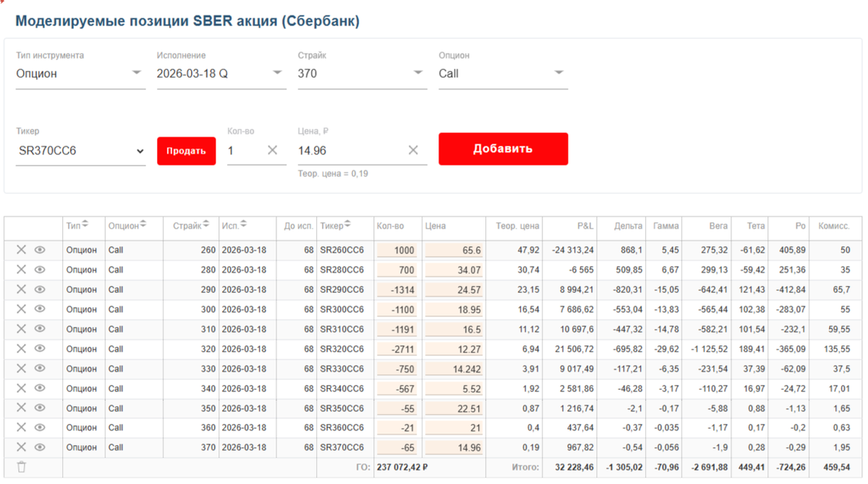Remove SR320CC6 row using X icon
Screen dimensions: 868x484
coord(22,348)
